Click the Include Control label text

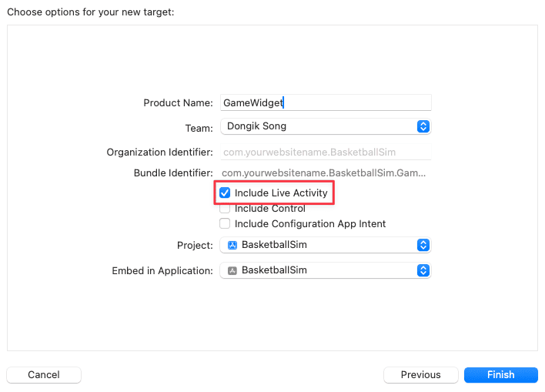pos(270,209)
